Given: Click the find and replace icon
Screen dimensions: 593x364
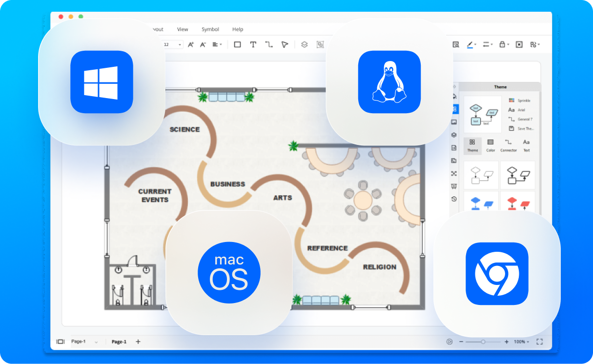Looking at the screenshot, I should [x=456, y=44].
